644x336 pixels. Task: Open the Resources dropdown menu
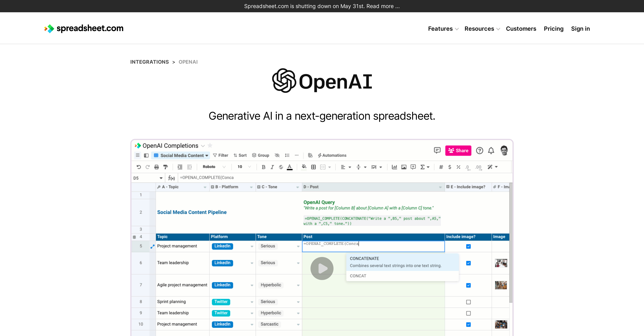click(482, 29)
